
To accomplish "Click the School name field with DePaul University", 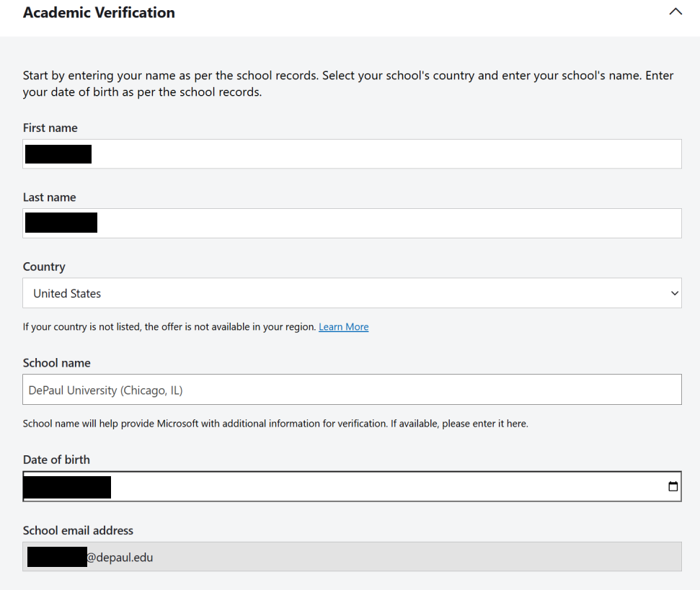I will tap(352, 390).
